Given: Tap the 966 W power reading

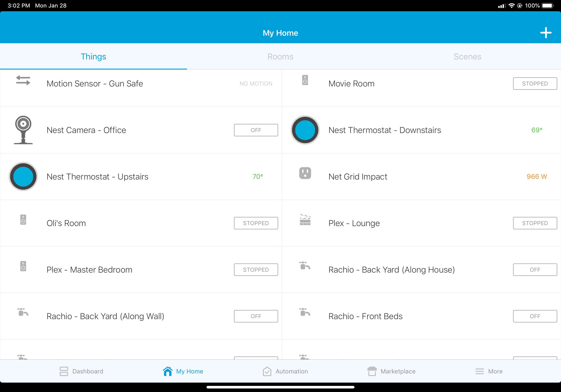Looking at the screenshot, I should (537, 176).
